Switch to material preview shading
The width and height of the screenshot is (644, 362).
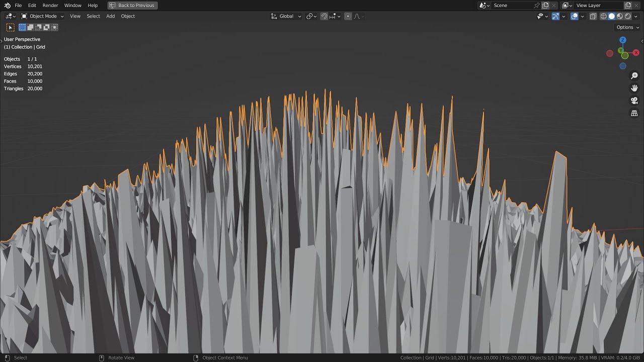tap(620, 16)
